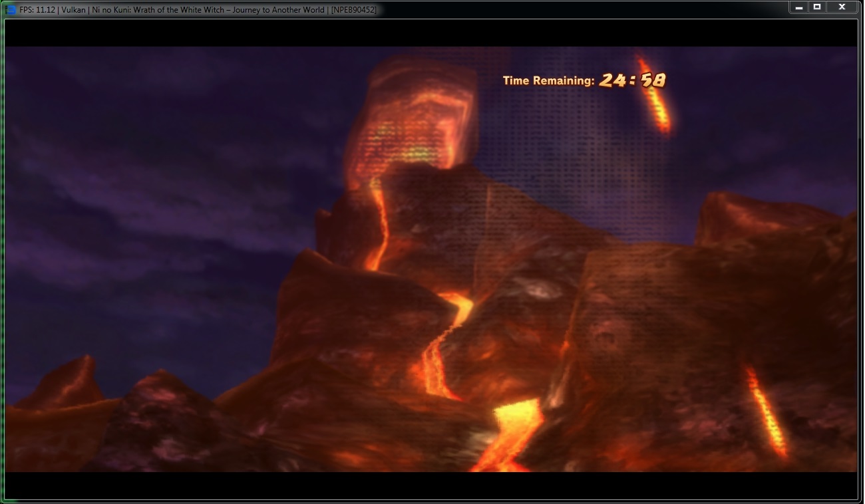Maximize the emulator game window

coord(817,7)
